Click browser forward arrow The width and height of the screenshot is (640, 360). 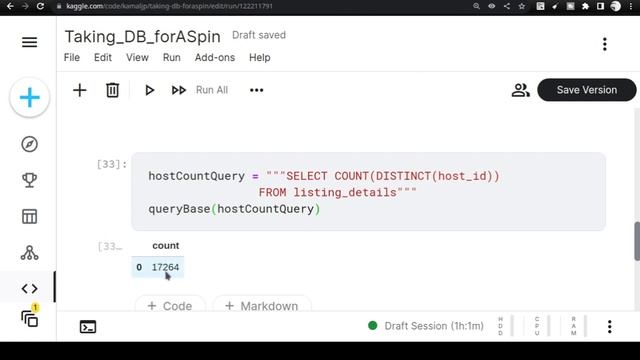tap(25, 6)
